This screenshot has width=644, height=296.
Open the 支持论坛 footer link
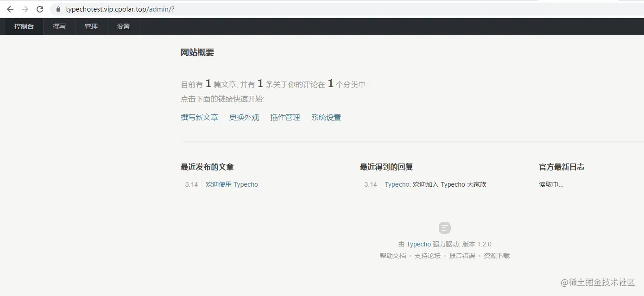428,256
